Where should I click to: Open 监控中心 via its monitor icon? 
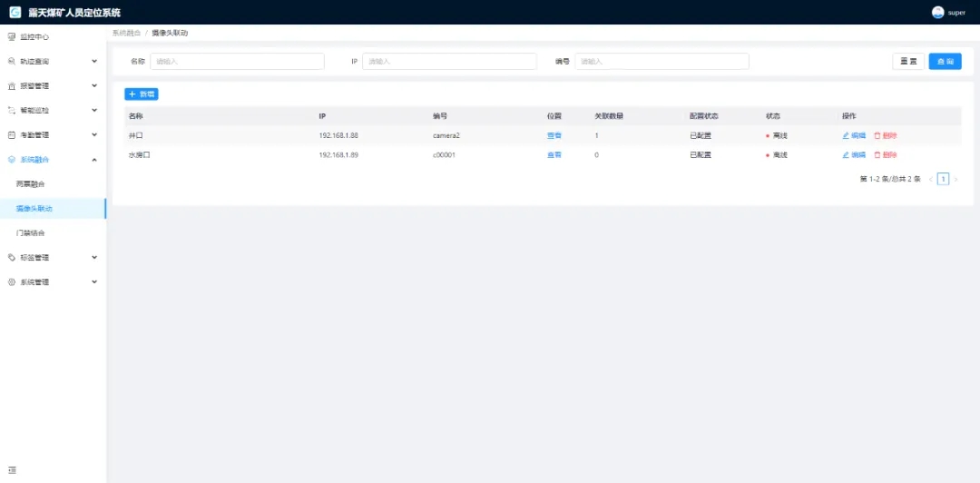pos(11,37)
